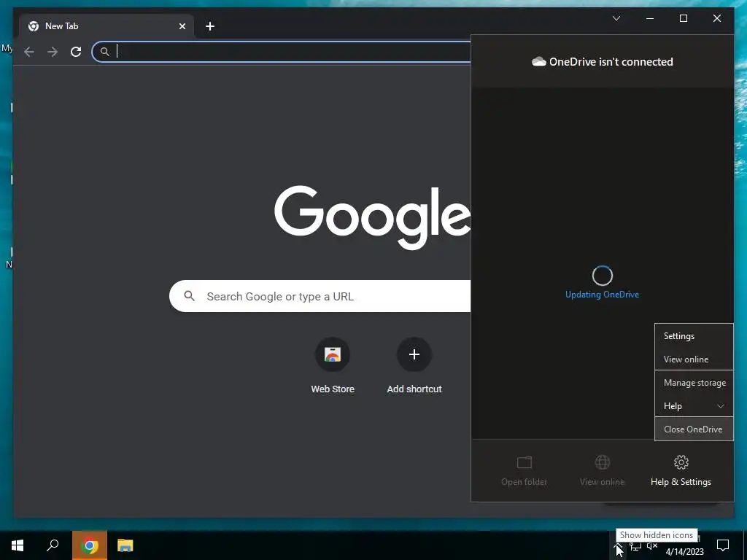
Task: Open File Explorer from taskbar
Action: pos(125,545)
